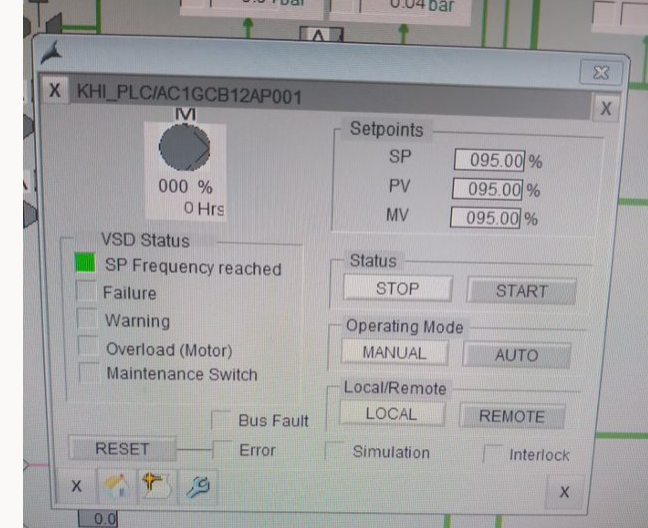Click the Overload (Motor) indicator box
Viewport: 648px width, 528px height.
88,346
